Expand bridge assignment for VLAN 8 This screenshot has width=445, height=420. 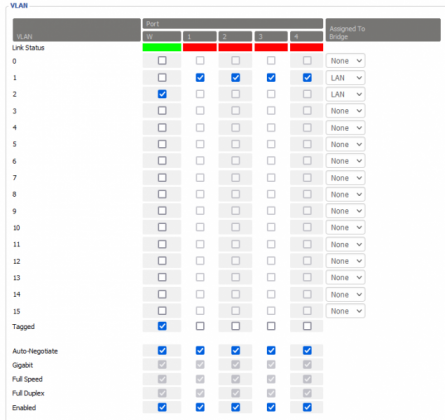[x=345, y=194]
